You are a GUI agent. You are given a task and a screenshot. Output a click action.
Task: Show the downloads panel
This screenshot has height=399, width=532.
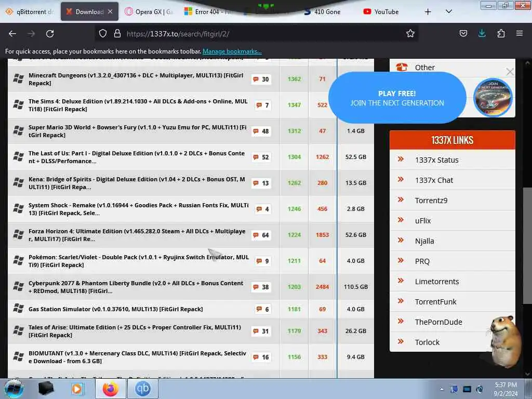pos(482,34)
